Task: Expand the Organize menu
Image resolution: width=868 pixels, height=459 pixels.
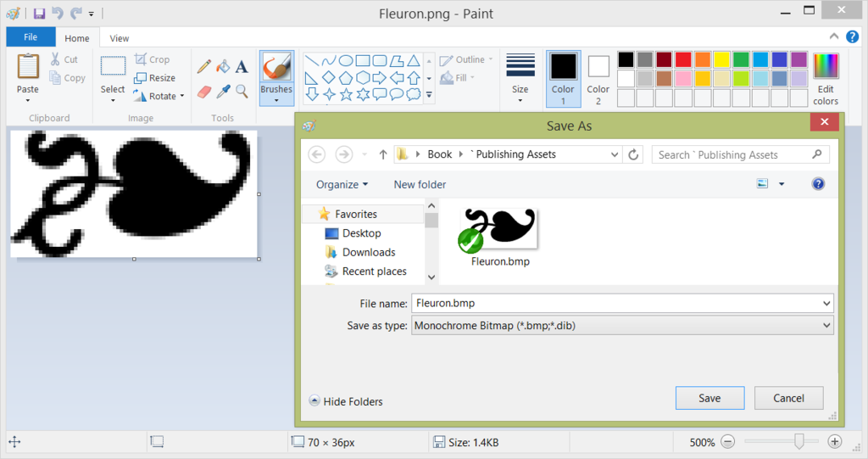Action: coord(342,184)
